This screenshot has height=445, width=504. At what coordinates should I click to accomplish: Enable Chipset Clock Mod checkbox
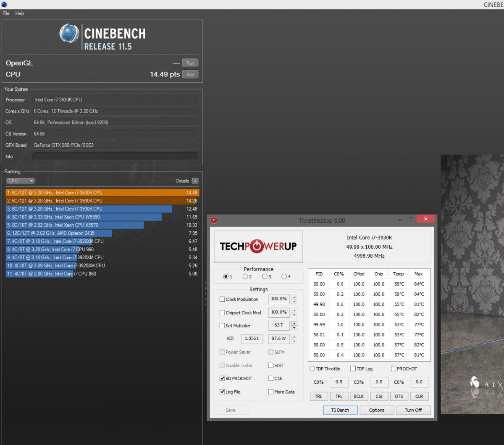point(222,313)
